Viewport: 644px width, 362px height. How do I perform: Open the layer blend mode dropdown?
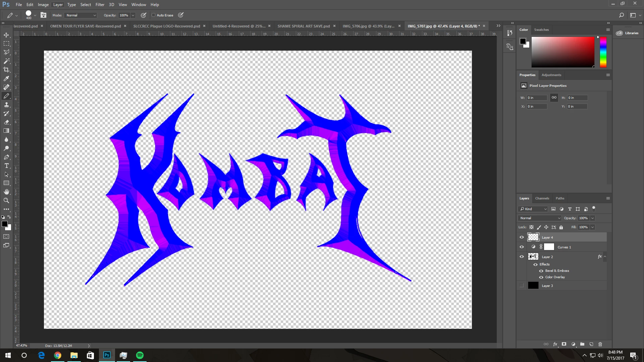click(540, 218)
